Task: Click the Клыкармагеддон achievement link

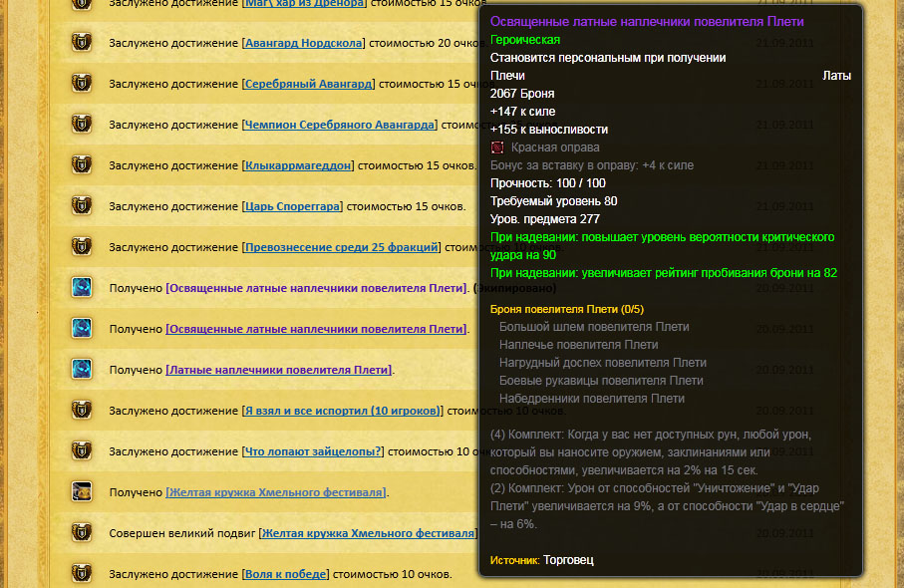Action: click(x=298, y=165)
